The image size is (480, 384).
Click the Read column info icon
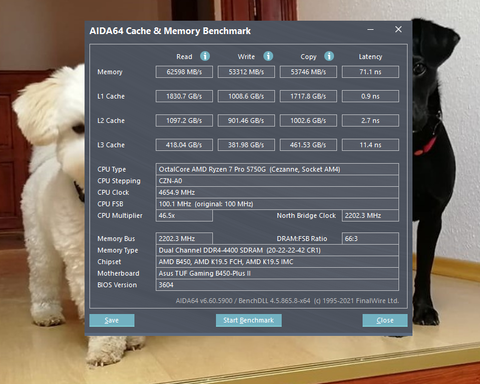(x=205, y=56)
